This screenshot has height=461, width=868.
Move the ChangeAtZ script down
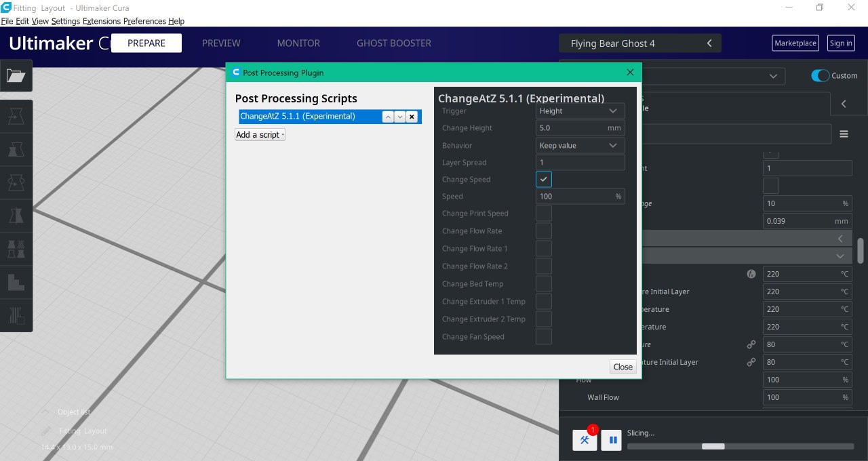tap(399, 117)
